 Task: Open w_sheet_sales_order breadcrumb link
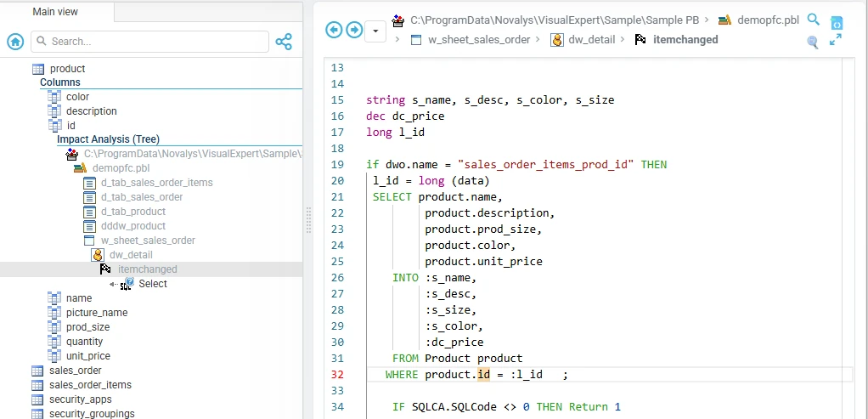click(479, 39)
